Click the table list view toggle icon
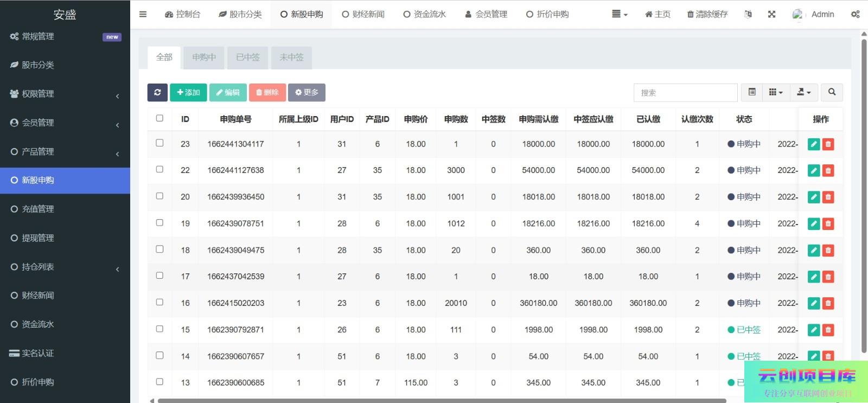868x403 pixels. click(752, 93)
